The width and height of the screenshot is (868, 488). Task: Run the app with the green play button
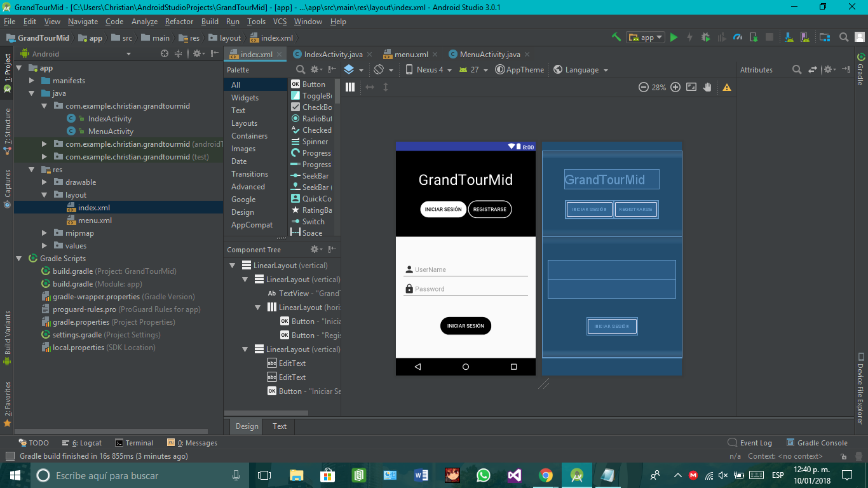pyautogui.click(x=674, y=37)
